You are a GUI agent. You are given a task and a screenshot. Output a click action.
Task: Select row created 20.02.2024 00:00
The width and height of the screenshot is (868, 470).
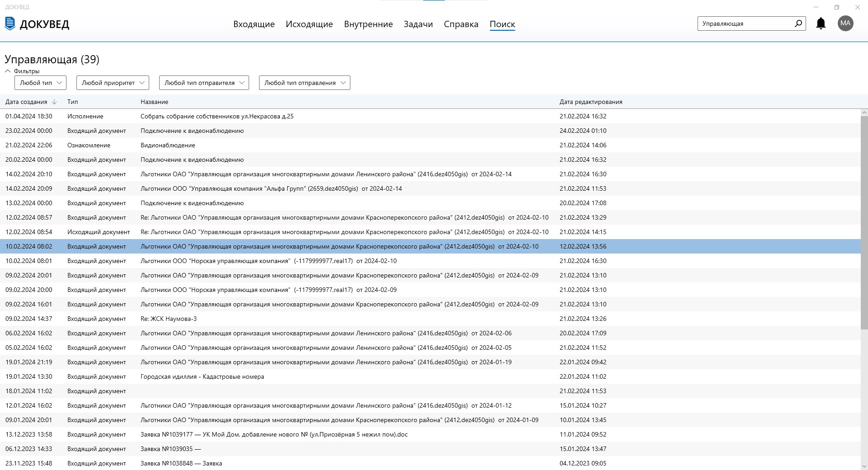(430, 160)
